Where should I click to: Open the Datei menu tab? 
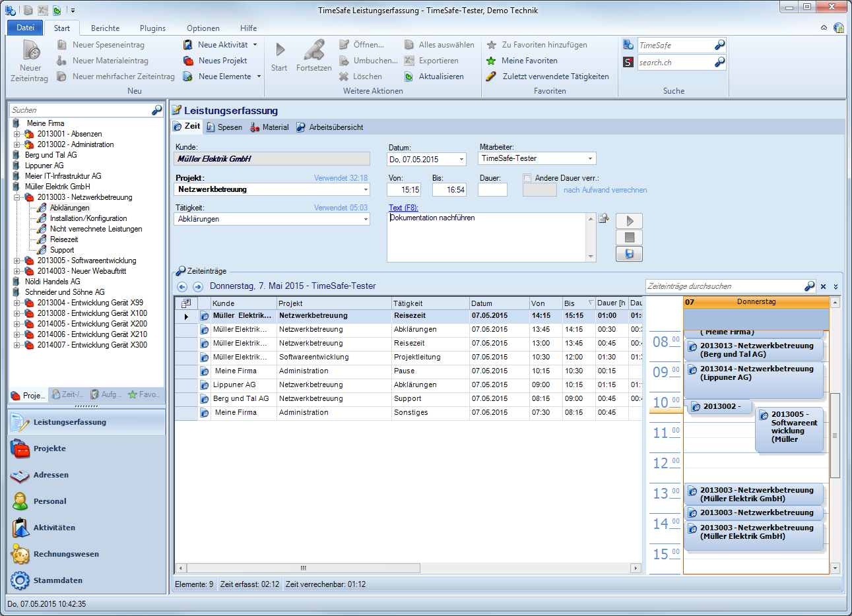click(25, 28)
